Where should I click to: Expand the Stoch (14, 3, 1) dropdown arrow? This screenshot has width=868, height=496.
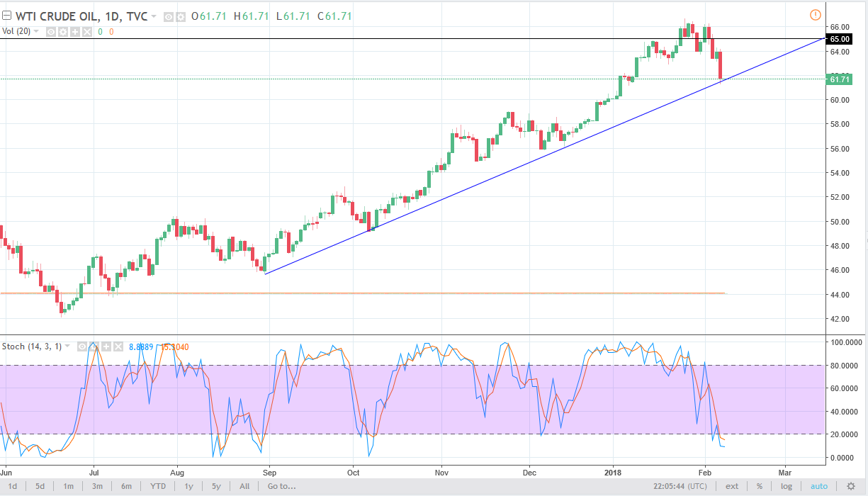(67, 346)
